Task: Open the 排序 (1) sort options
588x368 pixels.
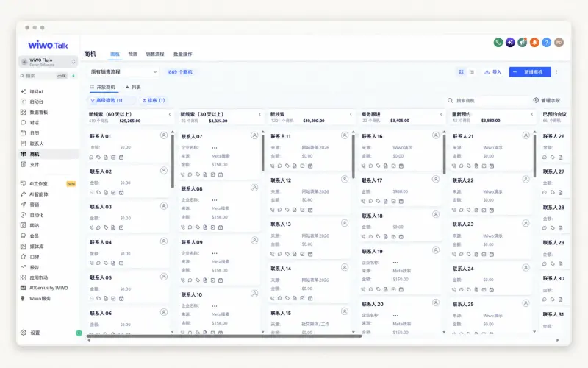Action: click(x=154, y=100)
